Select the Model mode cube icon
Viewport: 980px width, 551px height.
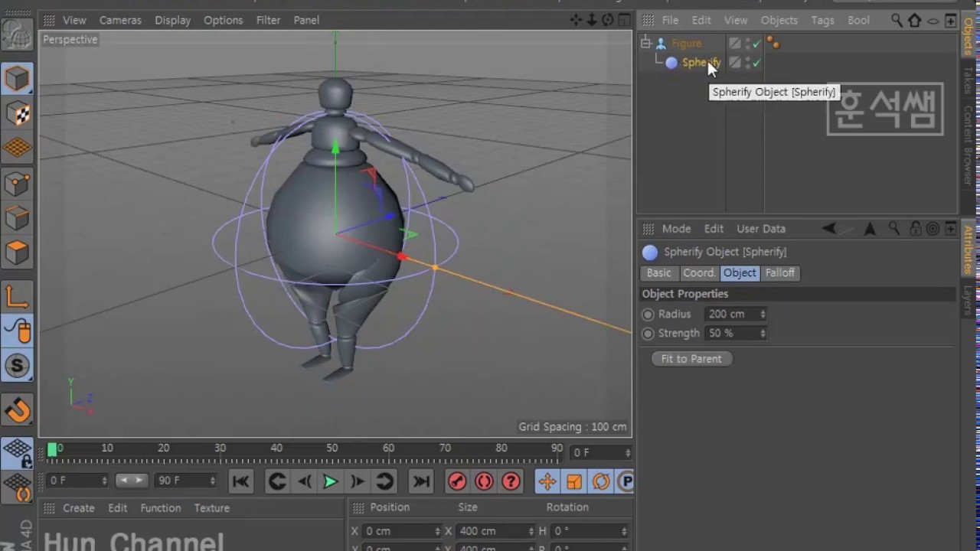[17, 78]
